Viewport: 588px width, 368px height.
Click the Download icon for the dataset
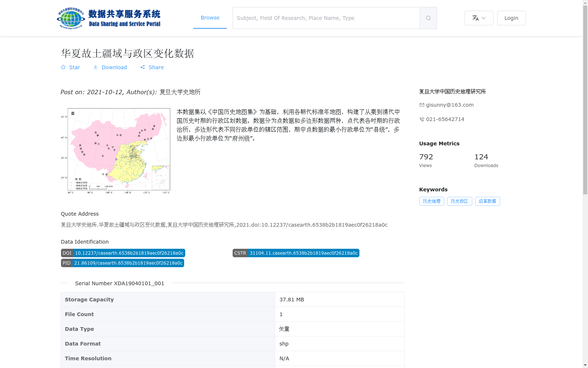[96, 67]
